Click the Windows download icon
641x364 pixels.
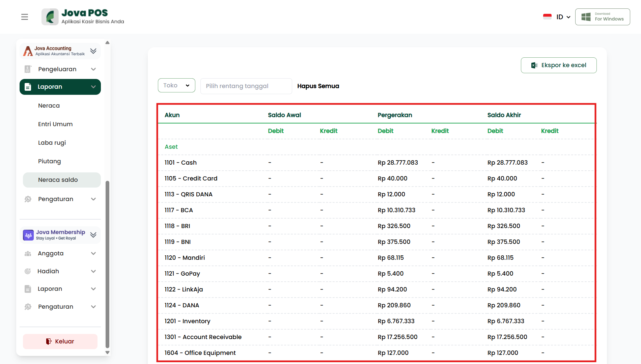click(586, 17)
